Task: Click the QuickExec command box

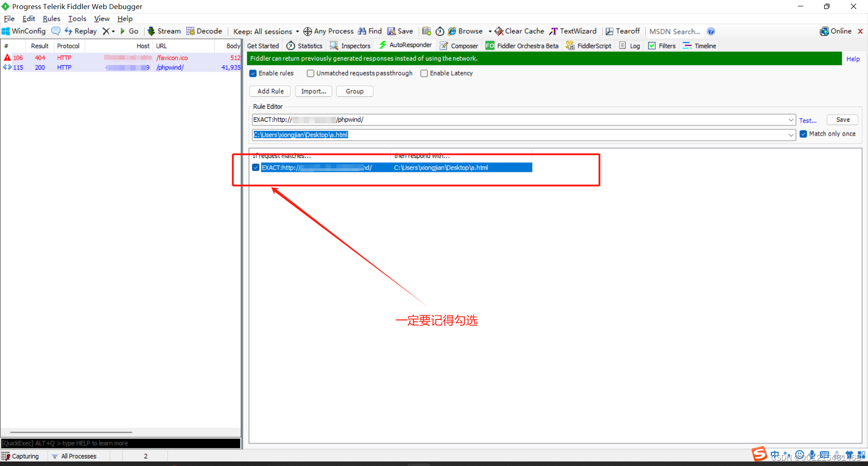Action: [121, 443]
